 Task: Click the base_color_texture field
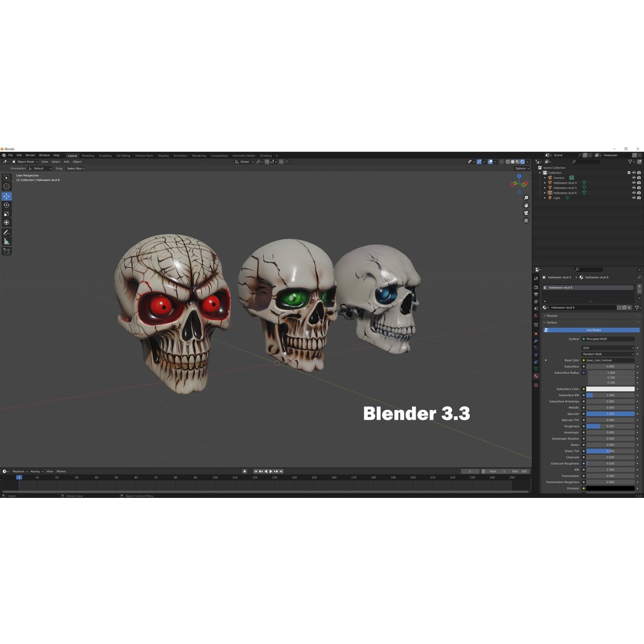pos(608,360)
